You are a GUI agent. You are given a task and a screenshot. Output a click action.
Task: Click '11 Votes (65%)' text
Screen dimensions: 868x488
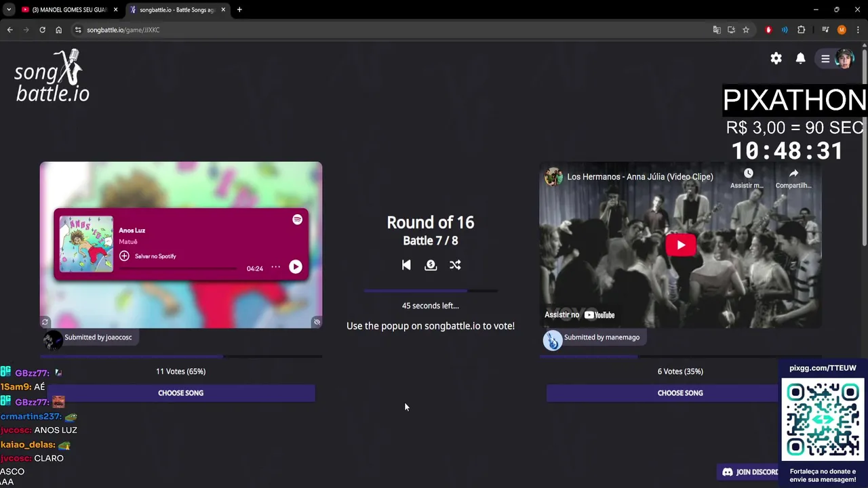pyautogui.click(x=180, y=371)
